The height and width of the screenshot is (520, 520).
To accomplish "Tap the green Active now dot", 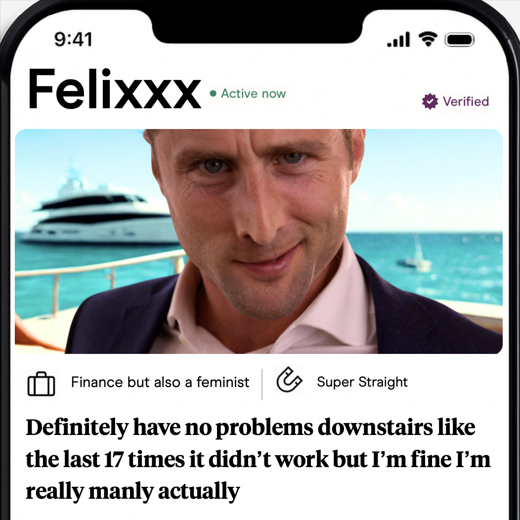I will (213, 94).
